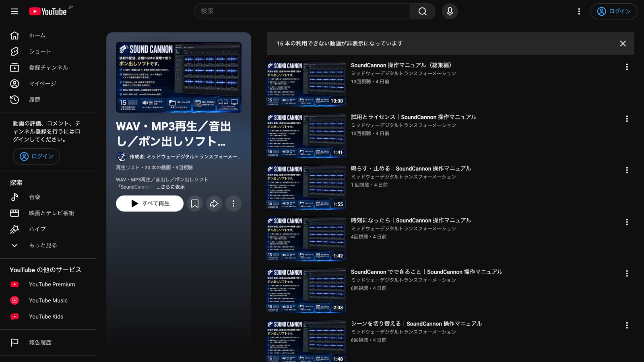Image resolution: width=644 pixels, height=362 pixels.
Task: Click thumbnail of 試用とライセンス video
Action: 306,136
